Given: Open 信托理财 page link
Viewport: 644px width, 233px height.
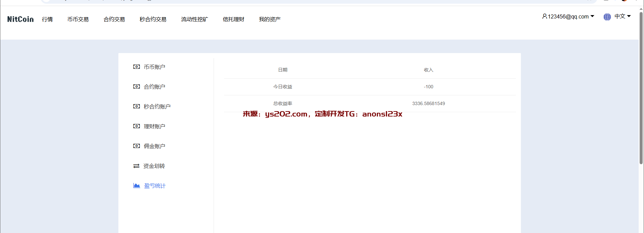Looking at the screenshot, I should point(233,19).
